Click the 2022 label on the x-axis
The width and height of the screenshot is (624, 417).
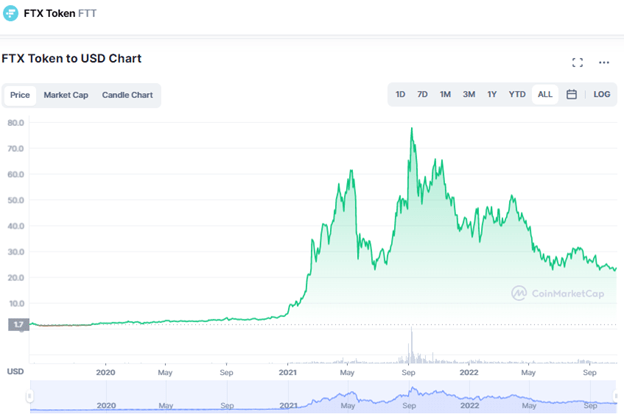[469, 372]
